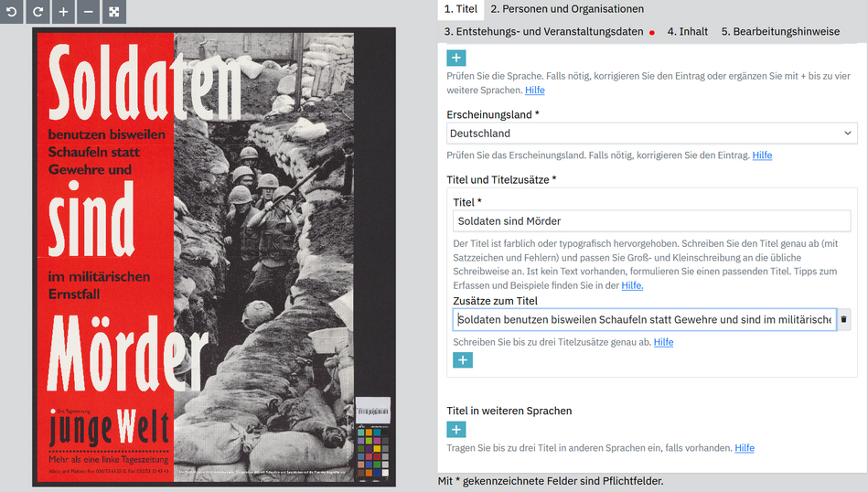
Task: Open the Bearbeitungshinweise tab
Action: 780,31
